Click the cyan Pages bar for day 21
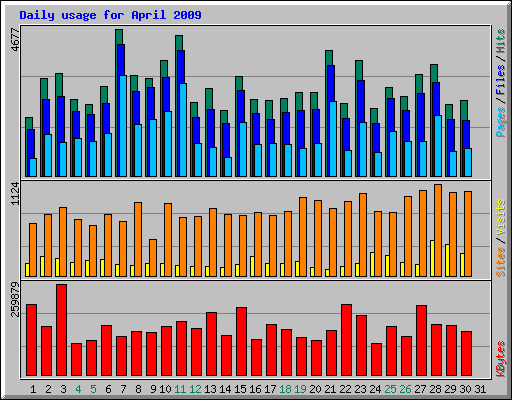 [333, 139]
